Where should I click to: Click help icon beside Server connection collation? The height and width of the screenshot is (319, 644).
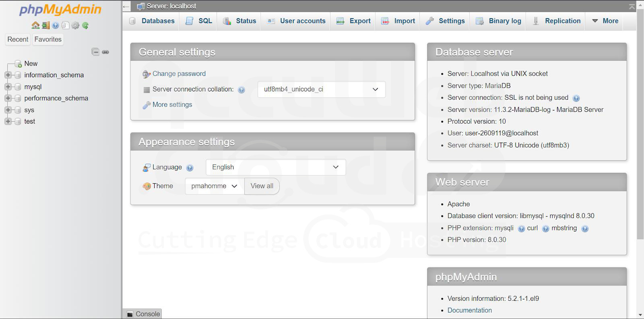coord(242,90)
